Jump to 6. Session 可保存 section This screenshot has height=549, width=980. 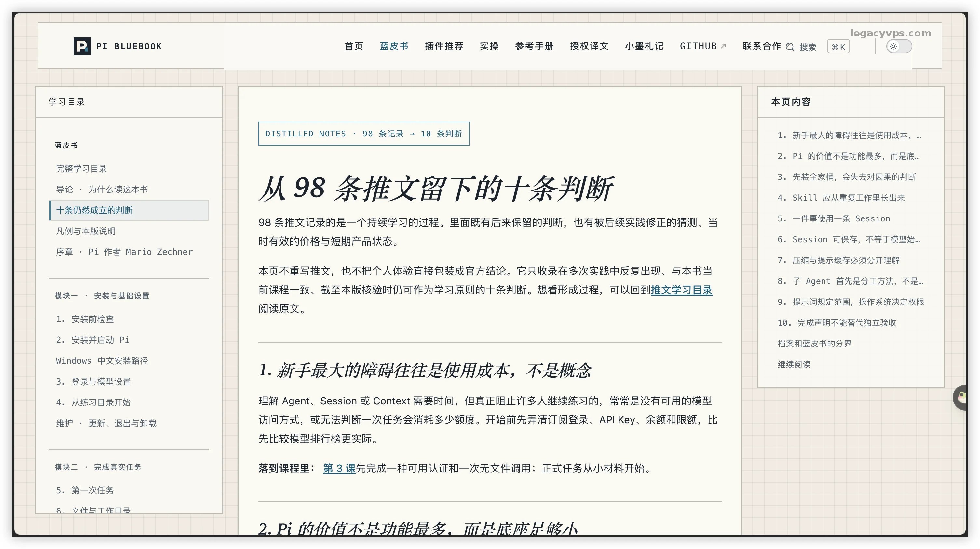pyautogui.click(x=849, y=239)
